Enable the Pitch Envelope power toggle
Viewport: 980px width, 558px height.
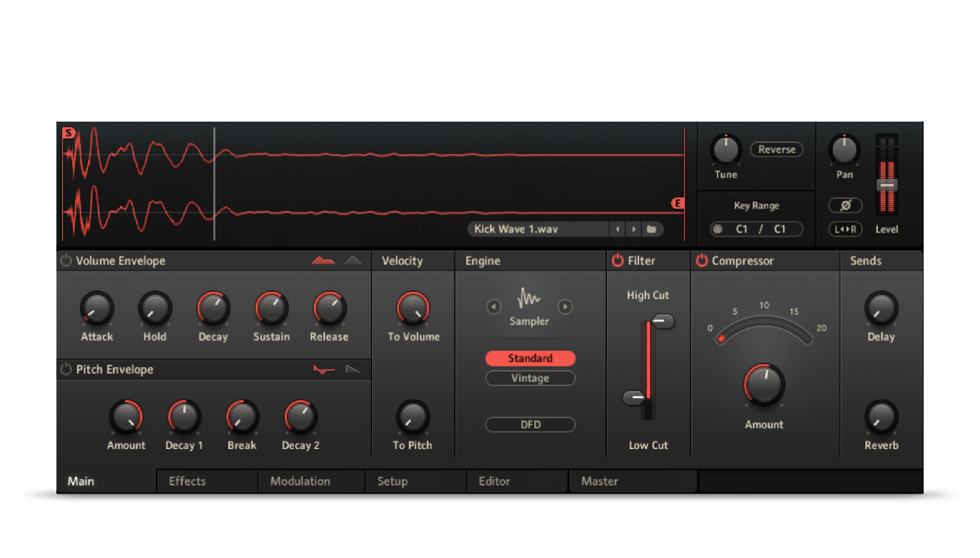(66, 370)
